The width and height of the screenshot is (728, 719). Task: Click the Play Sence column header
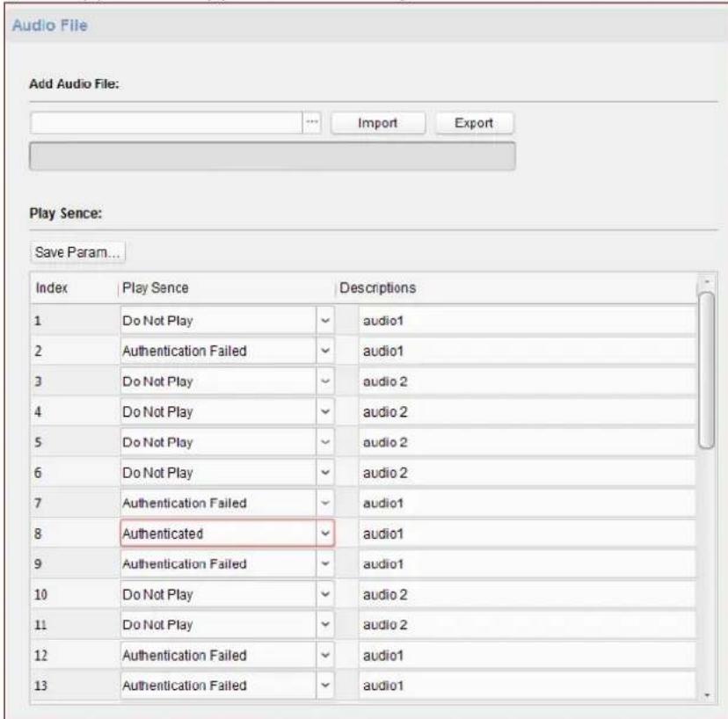tap(227, 287)
